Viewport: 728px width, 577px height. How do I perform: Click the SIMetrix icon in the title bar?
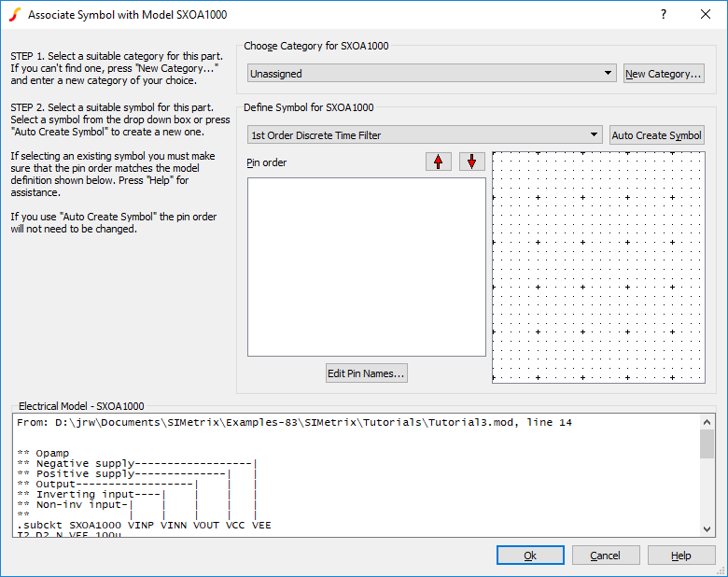click(14, 15)
